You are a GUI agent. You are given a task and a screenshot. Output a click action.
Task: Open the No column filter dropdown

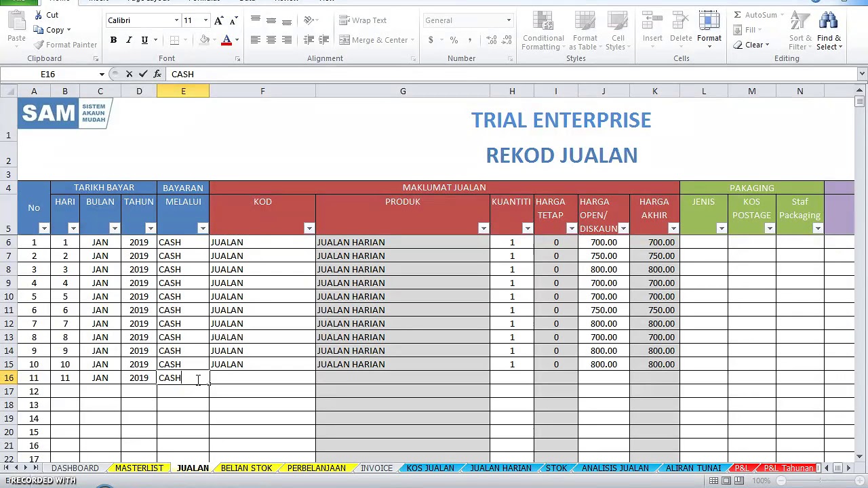[44, 228]
